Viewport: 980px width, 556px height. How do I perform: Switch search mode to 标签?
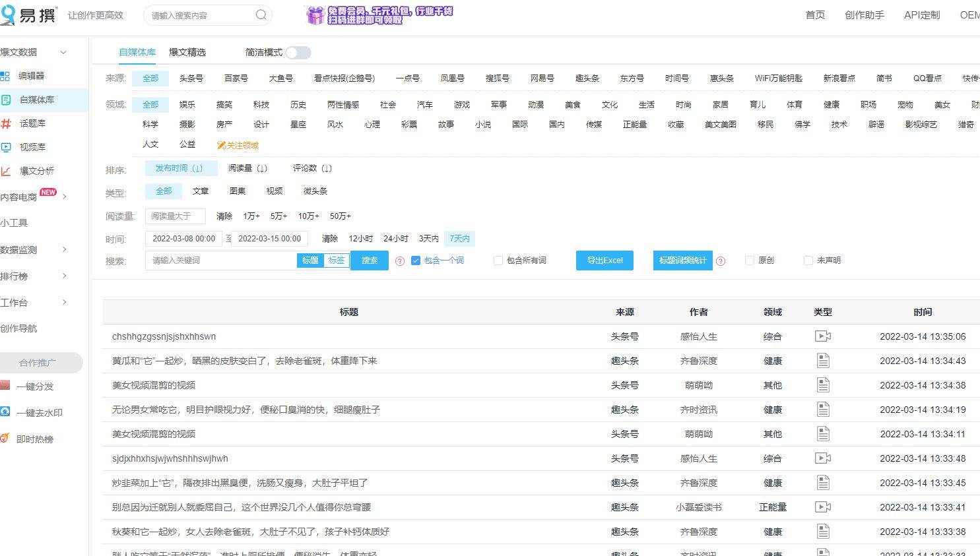click(x=337, y=261)
